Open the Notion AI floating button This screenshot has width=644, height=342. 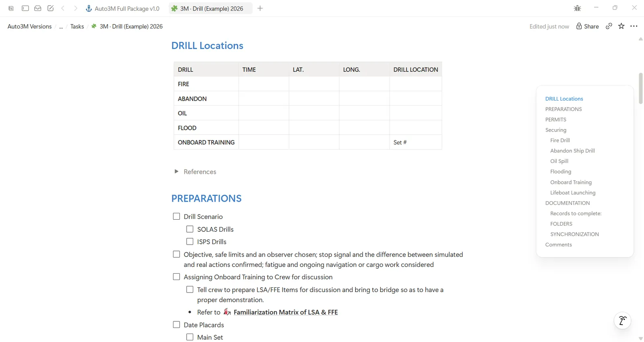point(622,321)
